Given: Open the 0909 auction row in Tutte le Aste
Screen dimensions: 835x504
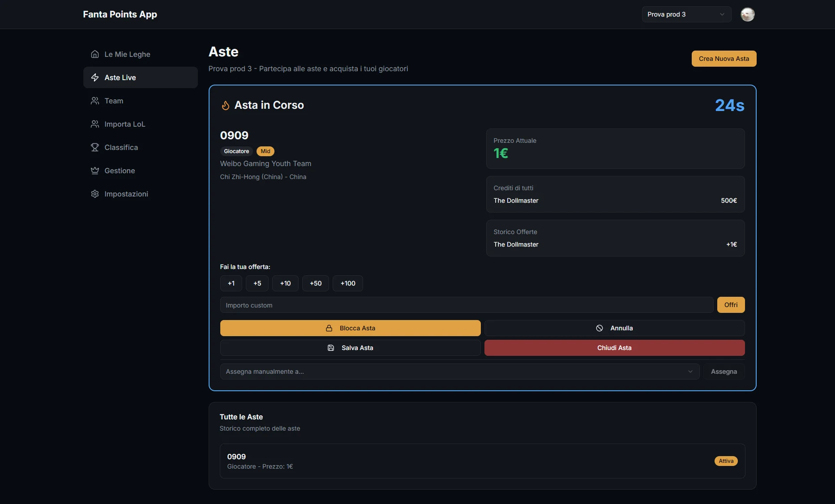Looking at the screenshot, I should pos(483,461).
